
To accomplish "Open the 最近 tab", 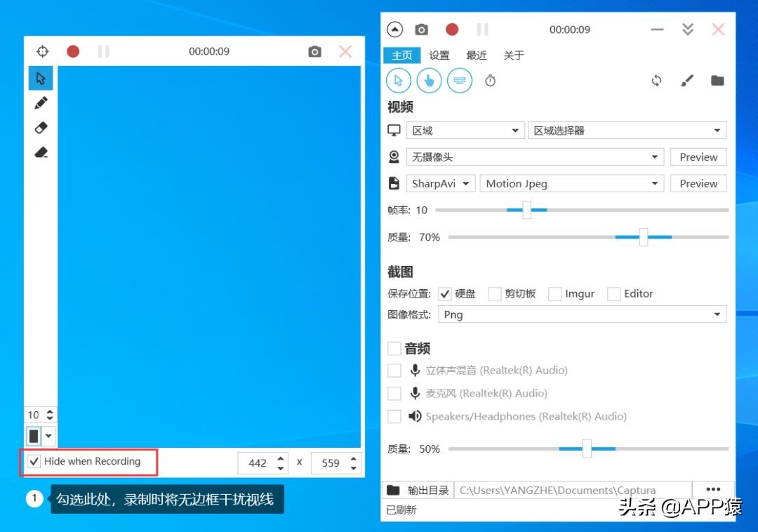I will pyautogui.click(x=477, y=55).
